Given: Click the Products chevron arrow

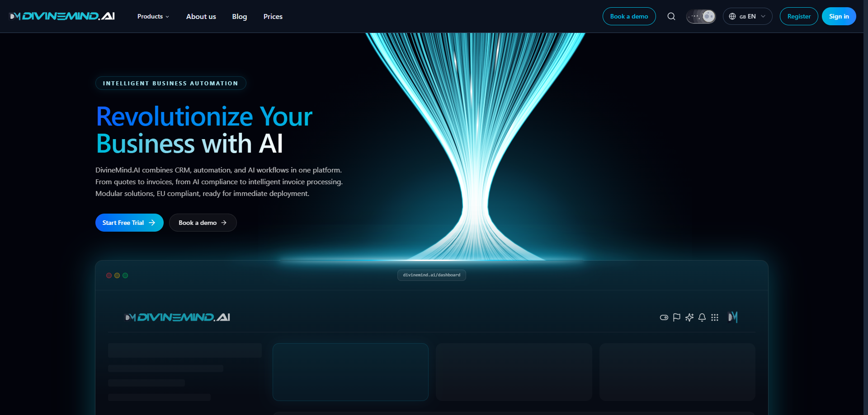Looking at the screenshot, I should pyautogui.click(x=167, y=17).
